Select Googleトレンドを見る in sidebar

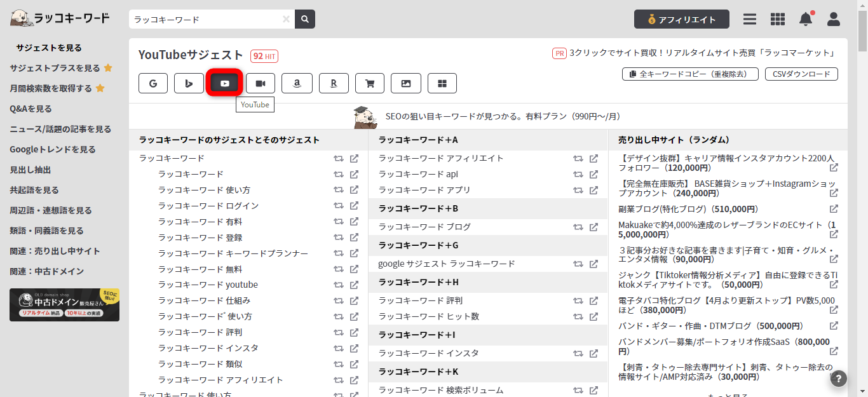pos(53,149)
